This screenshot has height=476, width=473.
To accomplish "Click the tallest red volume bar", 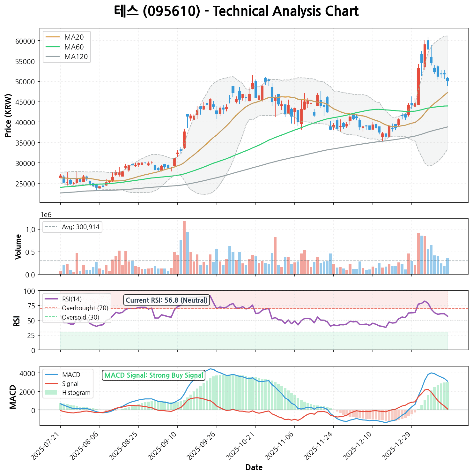I will (184, 247).
